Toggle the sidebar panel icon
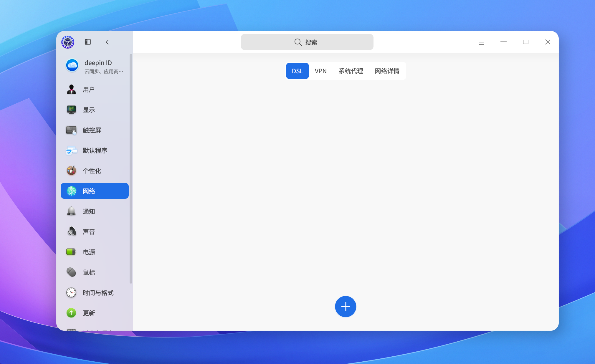 click(x=88, y=42)
